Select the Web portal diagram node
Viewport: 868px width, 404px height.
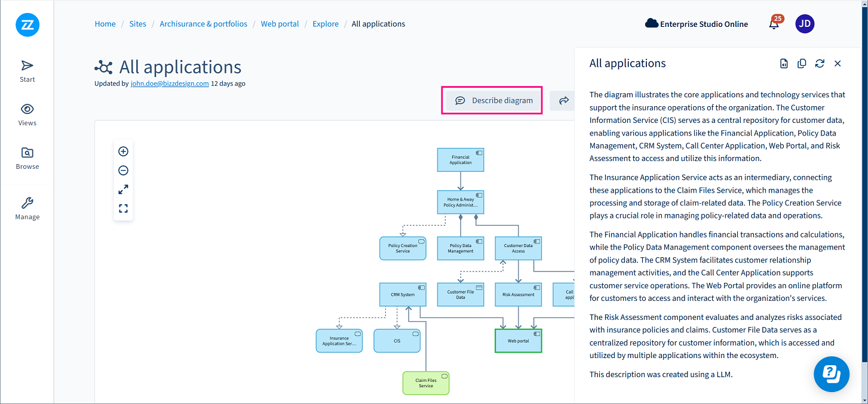click(x=518, y=341)
